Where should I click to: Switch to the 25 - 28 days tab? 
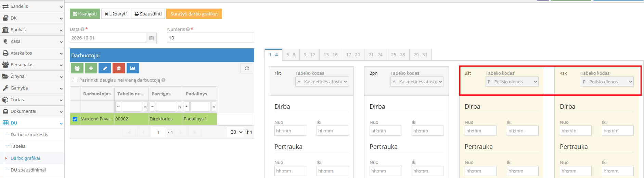point(398,55)
